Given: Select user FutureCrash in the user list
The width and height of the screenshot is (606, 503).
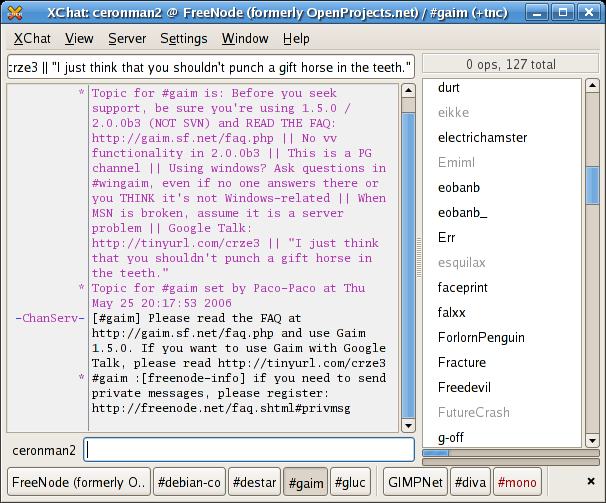Looking at the screenshot, I should click(x=473, y=413).
